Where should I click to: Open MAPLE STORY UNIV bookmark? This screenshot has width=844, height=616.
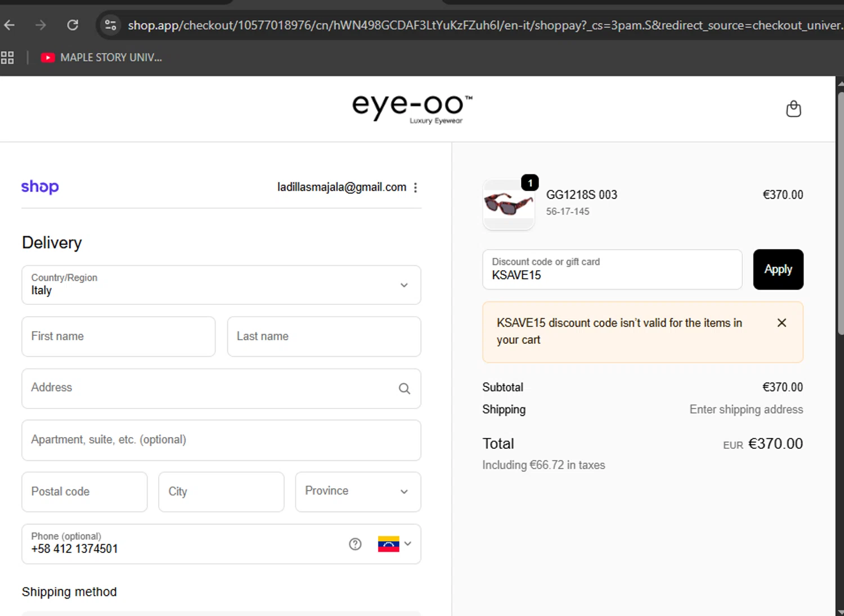102,57
